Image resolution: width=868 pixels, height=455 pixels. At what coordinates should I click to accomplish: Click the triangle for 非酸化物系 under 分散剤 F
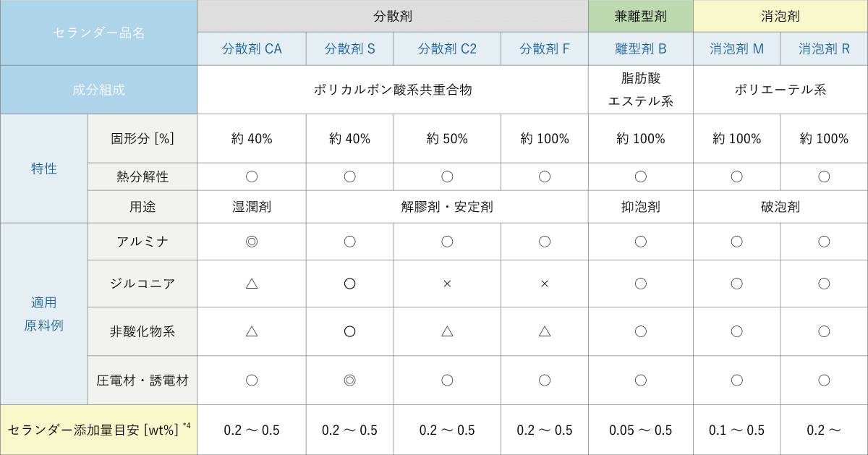click(545, 331)
